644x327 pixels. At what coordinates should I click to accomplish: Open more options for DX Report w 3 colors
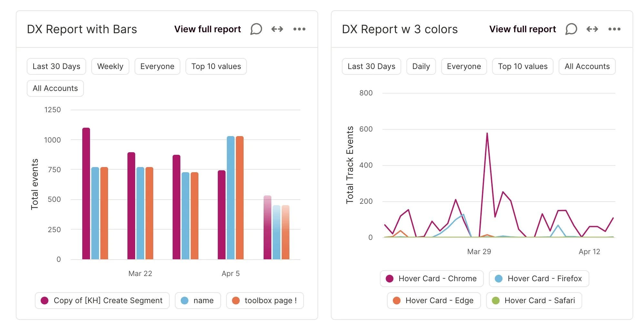(x=614, y=29)
